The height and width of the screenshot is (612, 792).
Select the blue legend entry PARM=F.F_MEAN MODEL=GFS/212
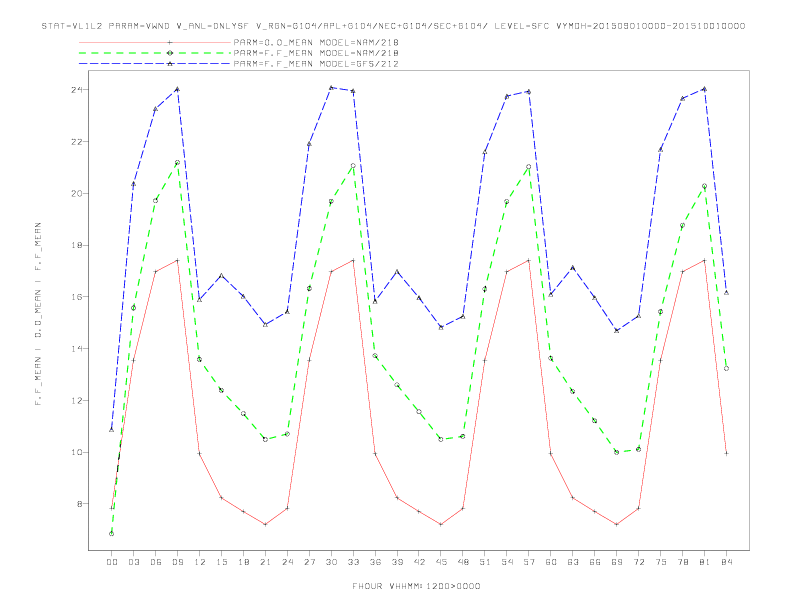tap(316, 64)
